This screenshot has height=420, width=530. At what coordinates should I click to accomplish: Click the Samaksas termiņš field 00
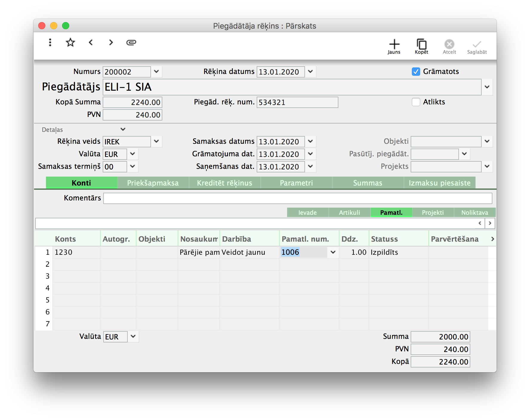click(x=115, y=167)
